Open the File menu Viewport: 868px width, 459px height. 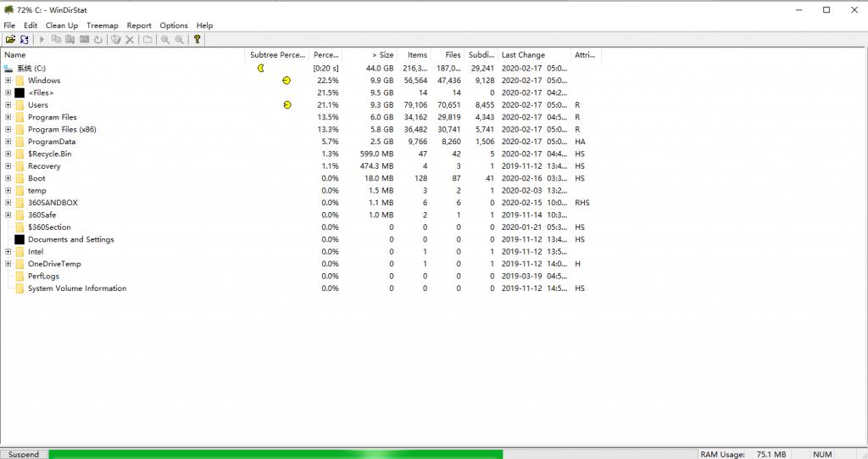(x=9, y=25)
